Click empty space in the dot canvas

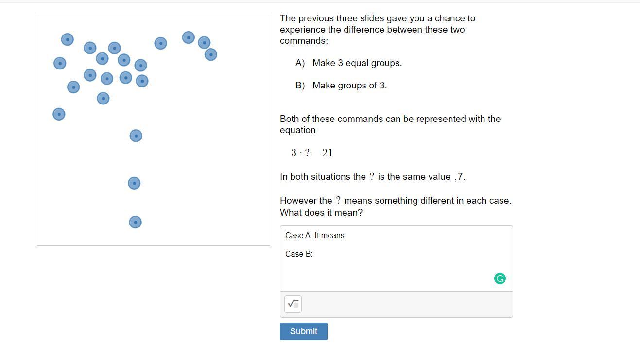(209, 170)
